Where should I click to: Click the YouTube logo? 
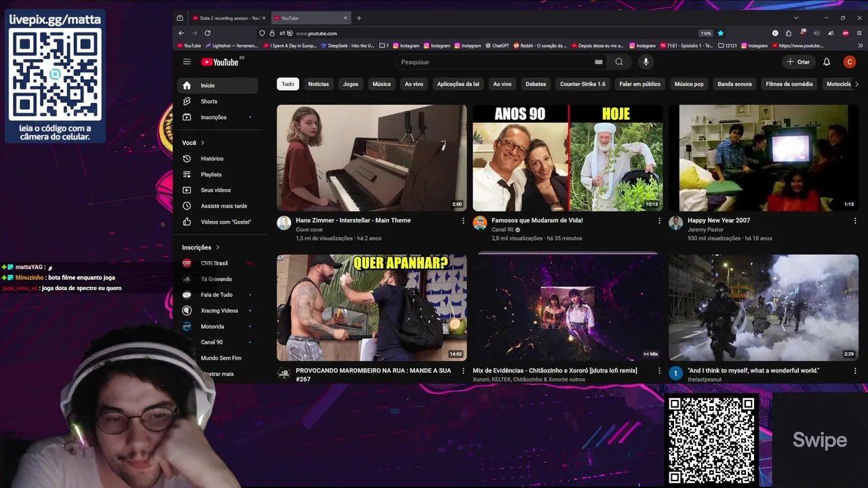[x=220, y=62]
